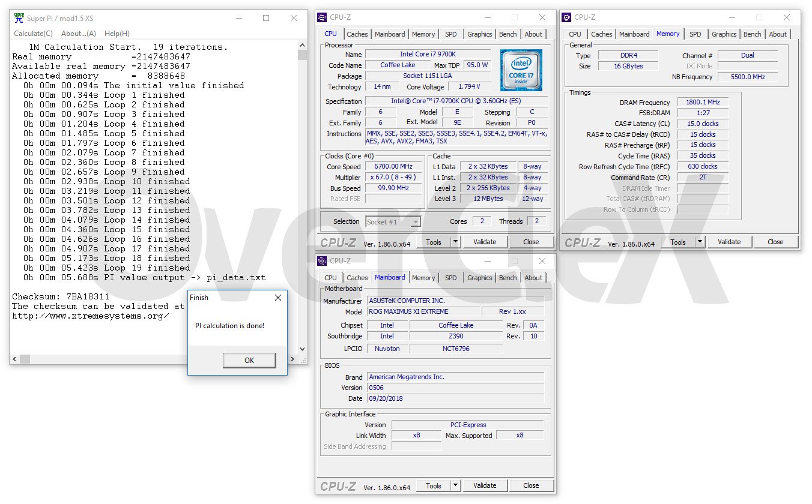812x504 pixels.
Task: Open Memory tab in CPU window
Action: (x=423, y=34)
